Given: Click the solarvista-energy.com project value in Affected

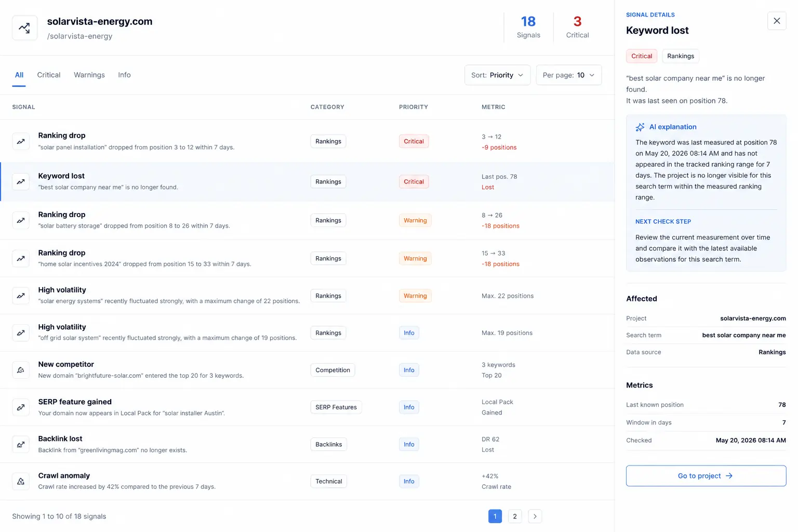Looking at the screenshot, I should point(753,318).
